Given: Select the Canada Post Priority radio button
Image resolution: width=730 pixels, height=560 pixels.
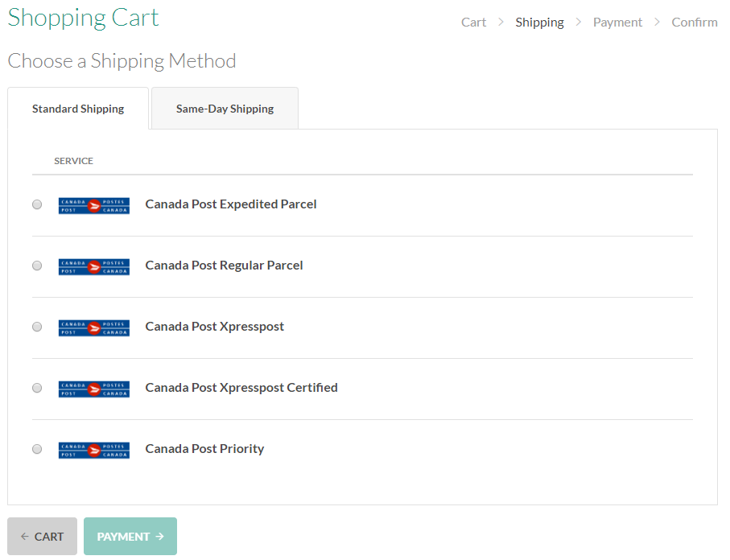Looking at the screenshot, I should pyautogui.click(x=37, y=449).
